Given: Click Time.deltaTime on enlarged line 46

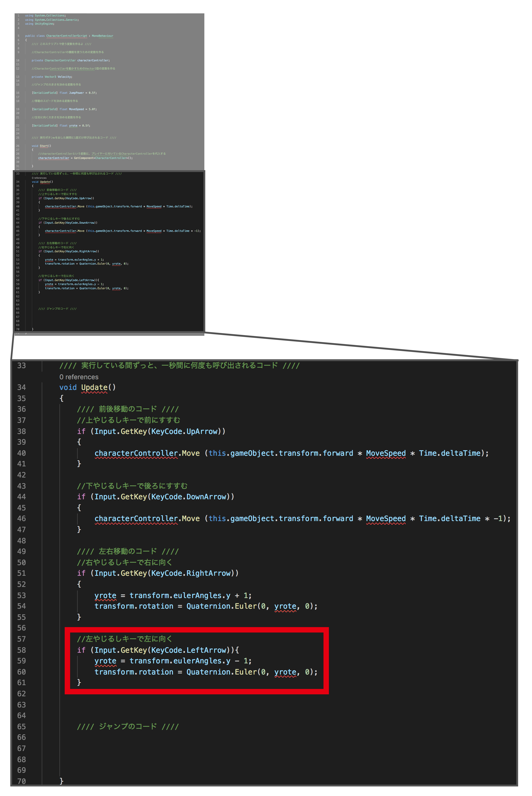Looking at the screenshot, I should [x=450, y=518].
